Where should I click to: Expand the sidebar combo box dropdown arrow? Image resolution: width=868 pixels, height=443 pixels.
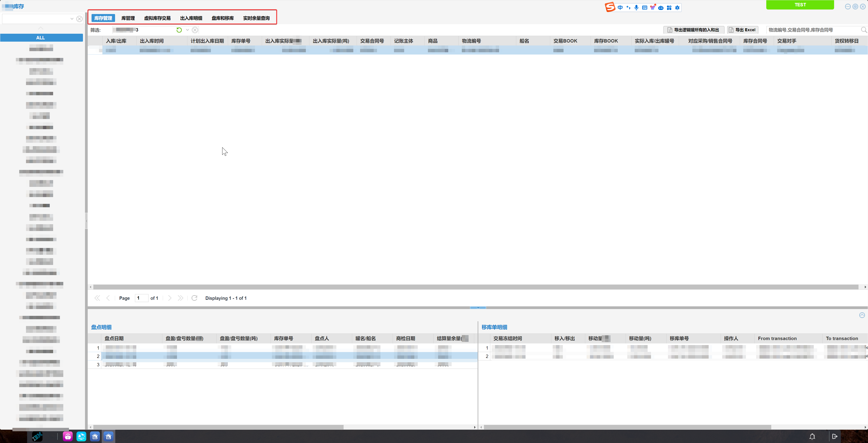coord(72,19)
